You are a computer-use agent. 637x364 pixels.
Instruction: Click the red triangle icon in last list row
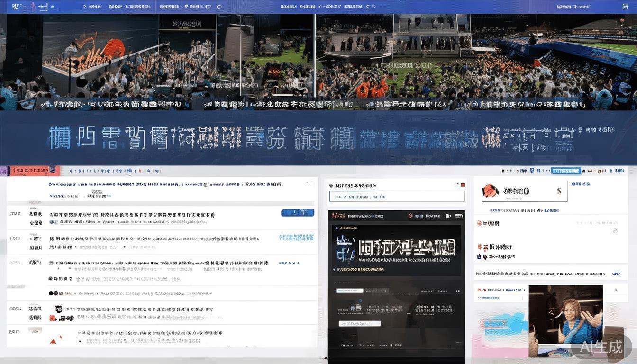(x=54, y=340)
